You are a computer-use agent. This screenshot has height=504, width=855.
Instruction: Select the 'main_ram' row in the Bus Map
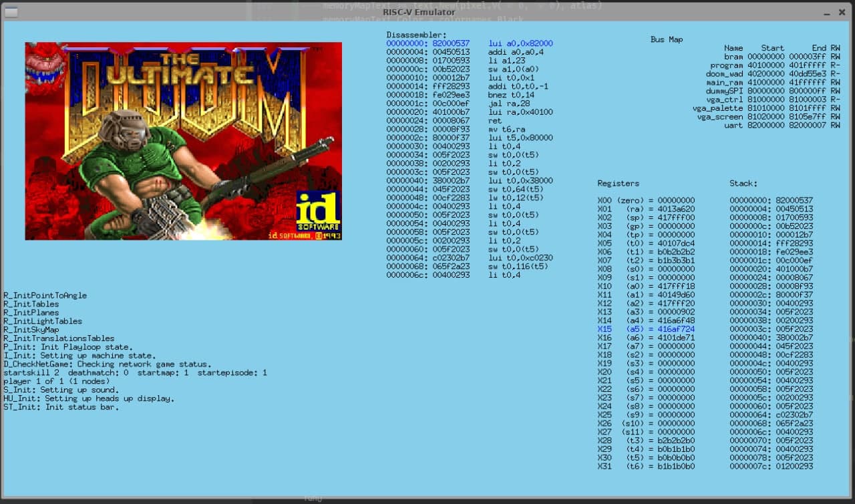tap(774, 83)
